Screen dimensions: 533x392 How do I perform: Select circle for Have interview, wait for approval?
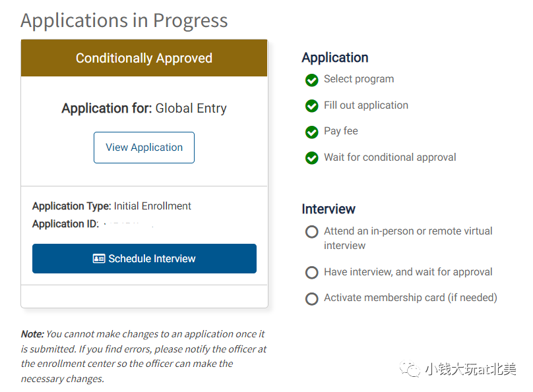pos(312,272)
